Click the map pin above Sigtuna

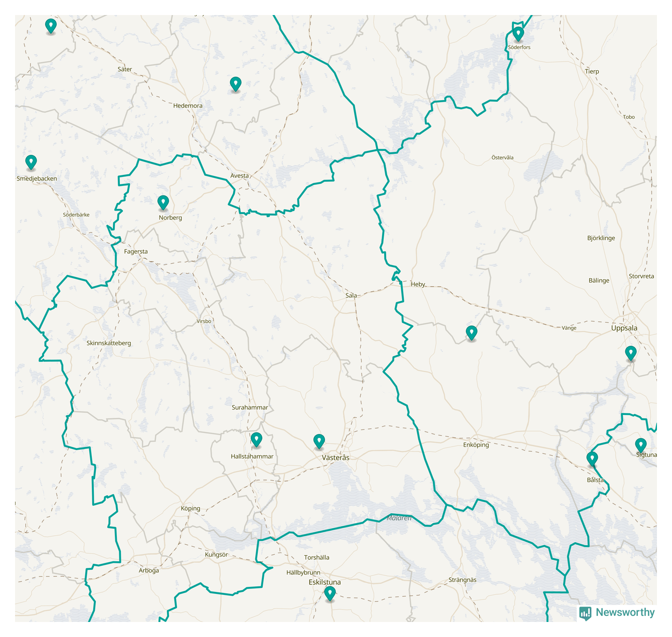point(641,446)
